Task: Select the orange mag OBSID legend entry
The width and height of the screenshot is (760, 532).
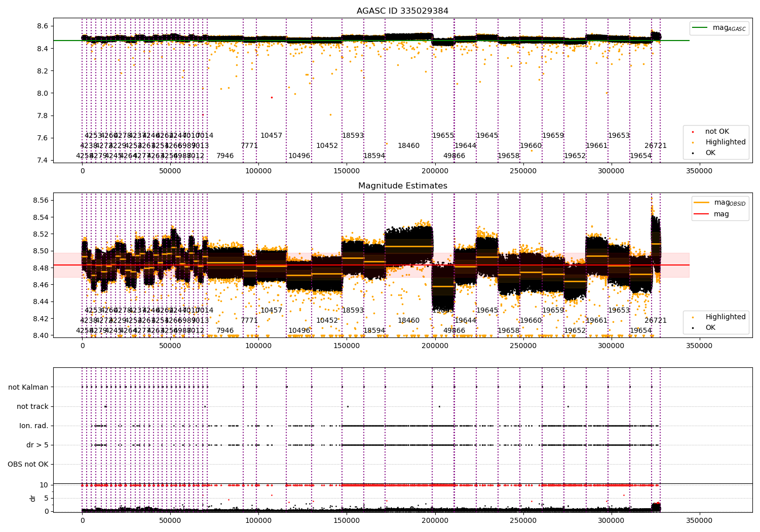Action: [x=720, y=203]
